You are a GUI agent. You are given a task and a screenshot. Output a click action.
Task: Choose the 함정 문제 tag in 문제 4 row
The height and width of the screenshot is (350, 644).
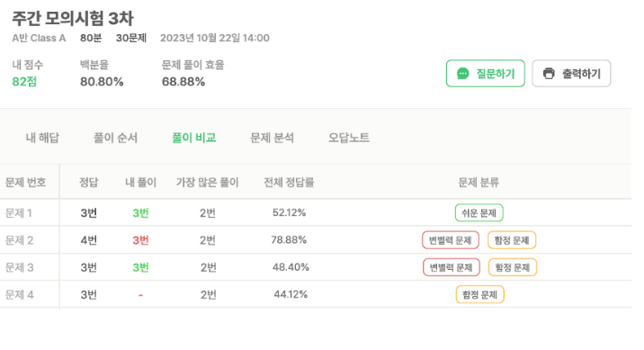pos(479,294)
